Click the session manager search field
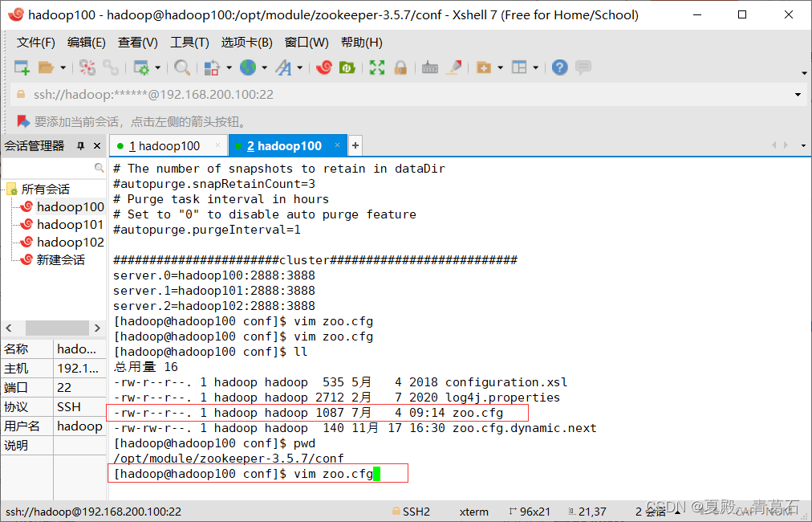The height and width of the screenshot is (522, 812). (47, 167)
